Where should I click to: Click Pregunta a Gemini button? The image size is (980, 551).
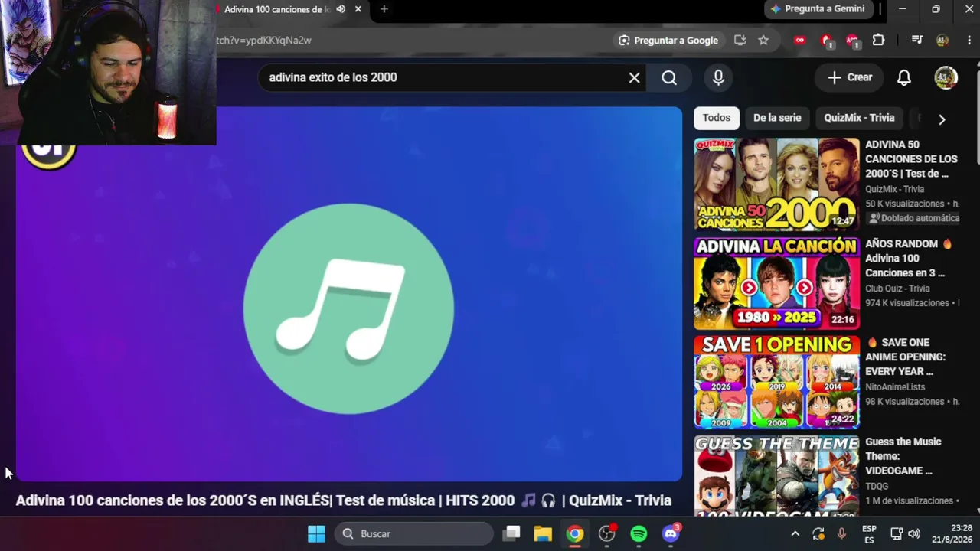pyautogui.click(x=818, y=9)
